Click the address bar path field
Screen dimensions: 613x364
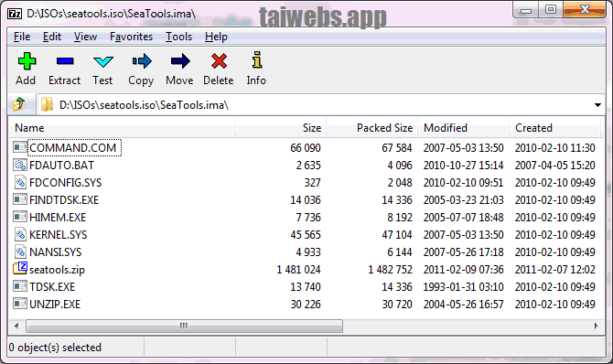[x=320, y=105]
